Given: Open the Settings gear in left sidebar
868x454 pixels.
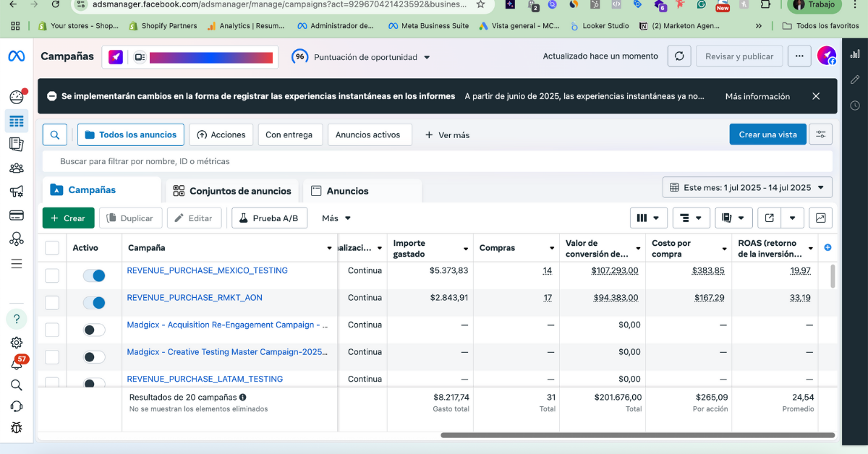Looking at the screenshot, I should (17, 343).
